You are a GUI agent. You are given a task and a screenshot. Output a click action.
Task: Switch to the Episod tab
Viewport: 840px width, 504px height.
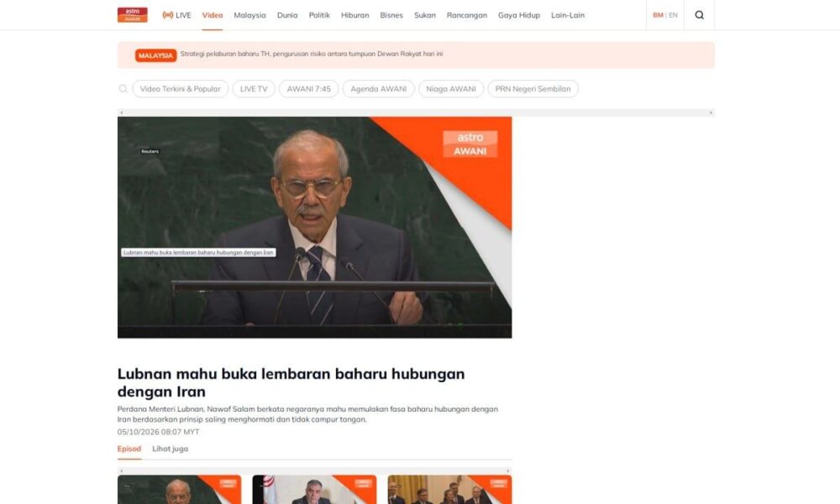[x=129, y=449]
